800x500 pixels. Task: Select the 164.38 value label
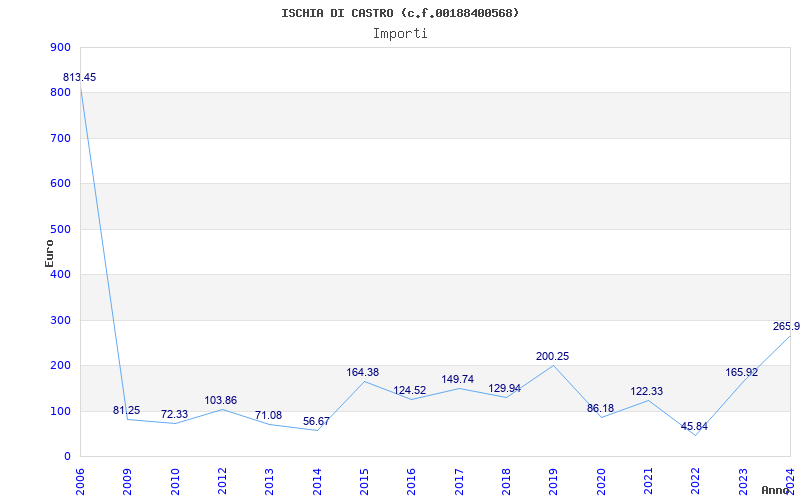point(363,372)
